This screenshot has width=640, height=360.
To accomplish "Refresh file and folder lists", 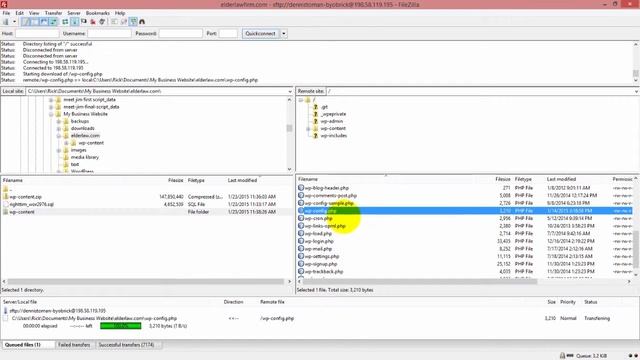I will point(65,22).
